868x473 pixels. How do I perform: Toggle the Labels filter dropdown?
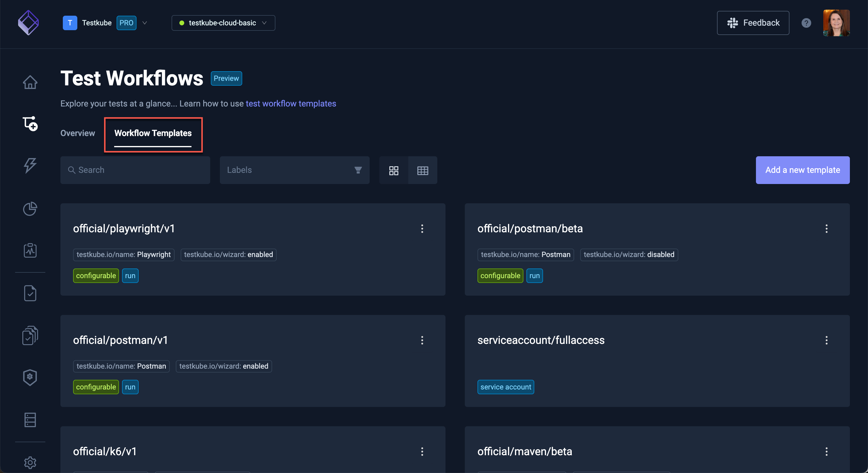(294, 170)
